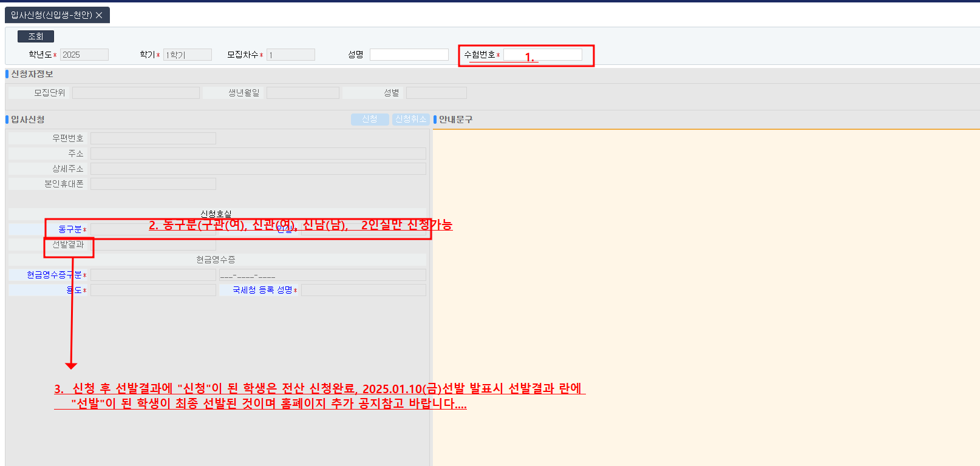This screenshot has height=466, width=980.
Task: Click the 모집단위 field
Action: pos(135,93)
